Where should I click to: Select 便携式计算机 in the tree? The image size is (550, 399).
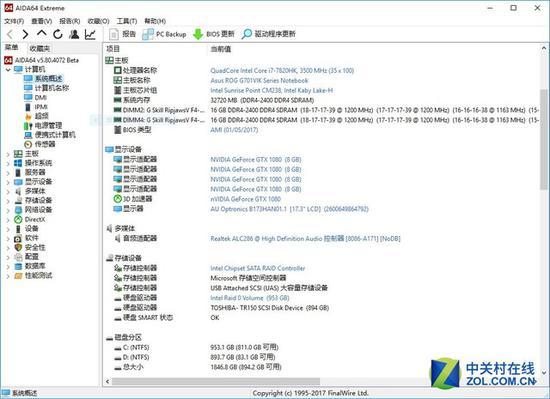[x=49, y=135]
